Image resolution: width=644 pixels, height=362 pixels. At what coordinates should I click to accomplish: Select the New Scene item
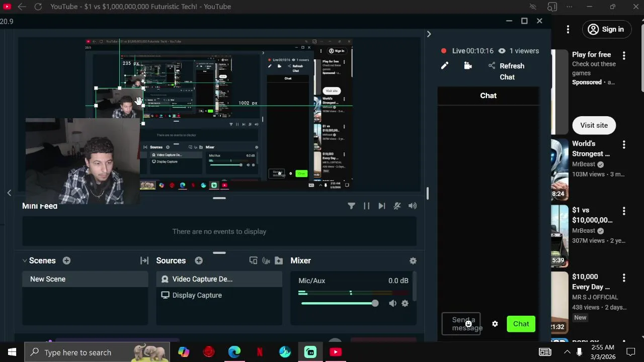coord(85,279)
